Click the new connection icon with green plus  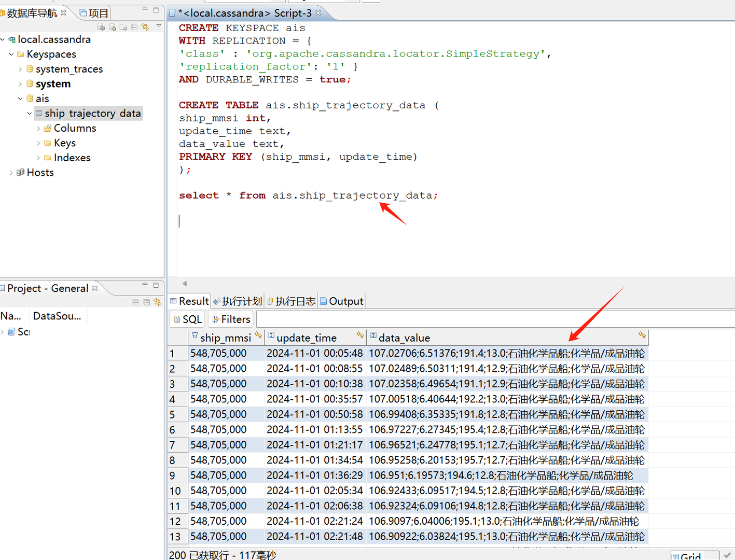[x=112, y=27]
